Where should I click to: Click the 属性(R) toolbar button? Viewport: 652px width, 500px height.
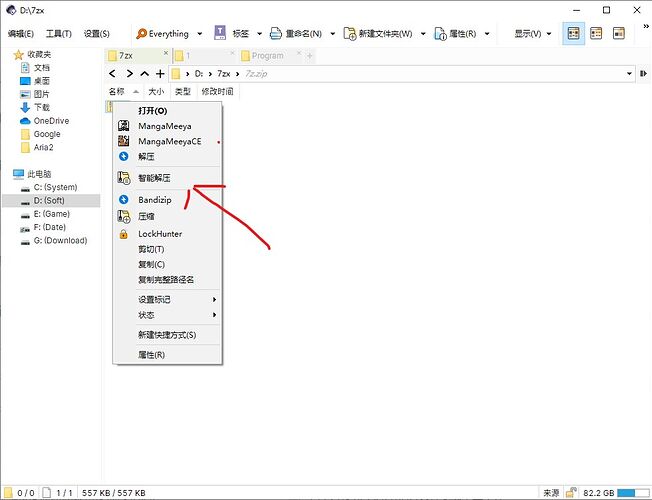tap(455, 34)
